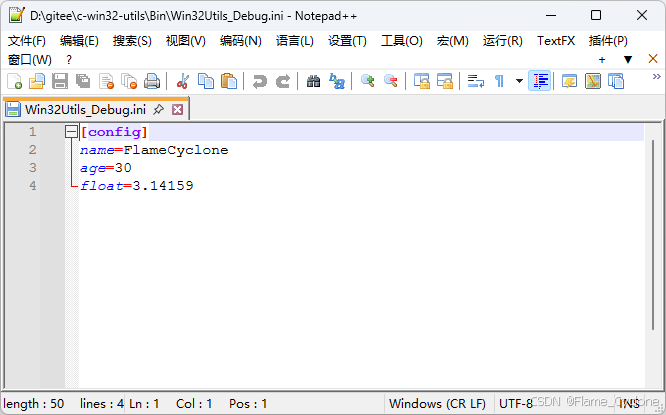
Task: Open the Document Map icon
Action: point(593,81)
